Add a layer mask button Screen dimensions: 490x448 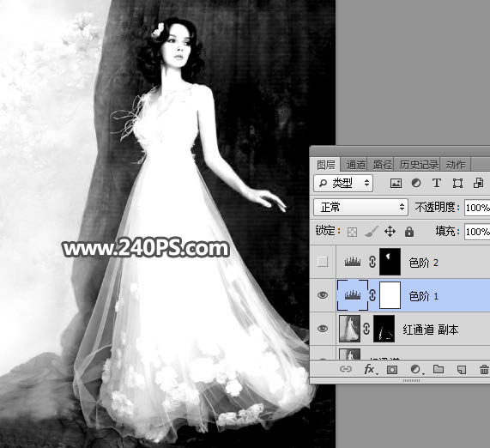pyautogui.click(x=392, y=370)
